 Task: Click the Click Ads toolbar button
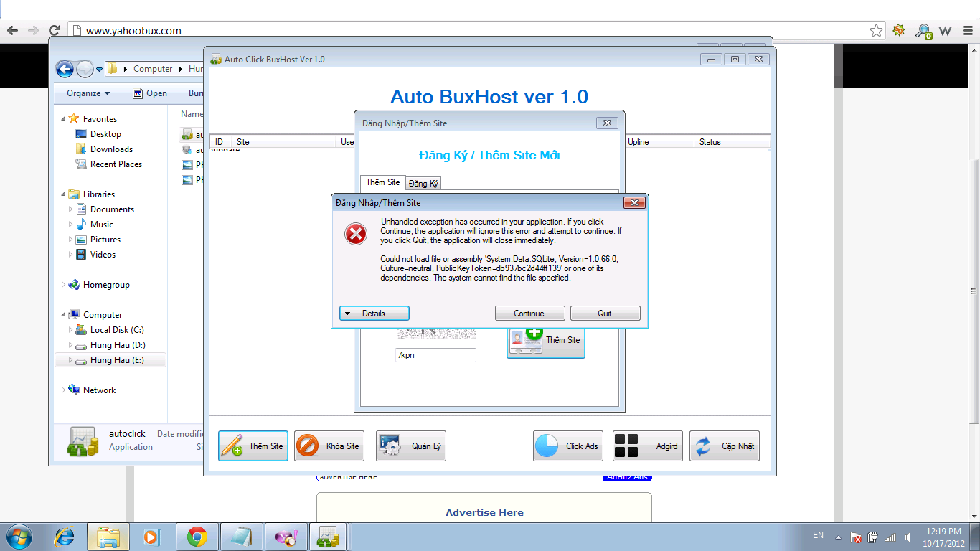pyautogui.click(x=568, y=446)
